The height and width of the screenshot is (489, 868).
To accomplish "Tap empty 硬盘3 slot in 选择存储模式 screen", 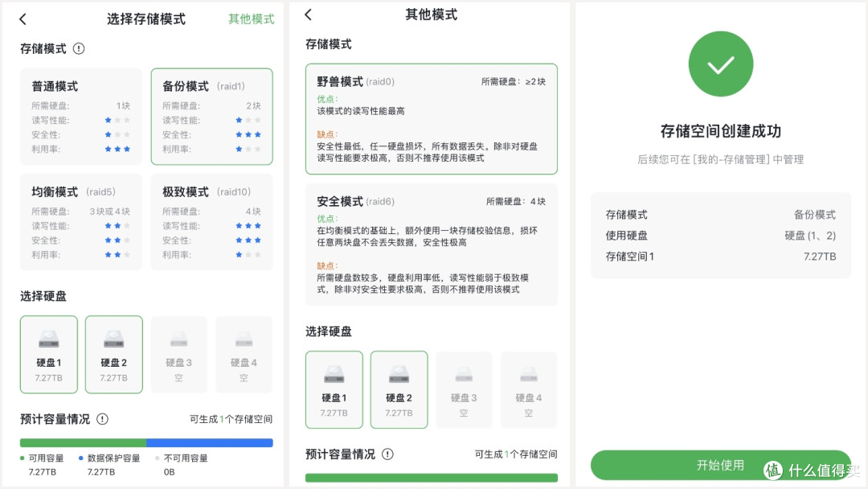I will point(178,355).
